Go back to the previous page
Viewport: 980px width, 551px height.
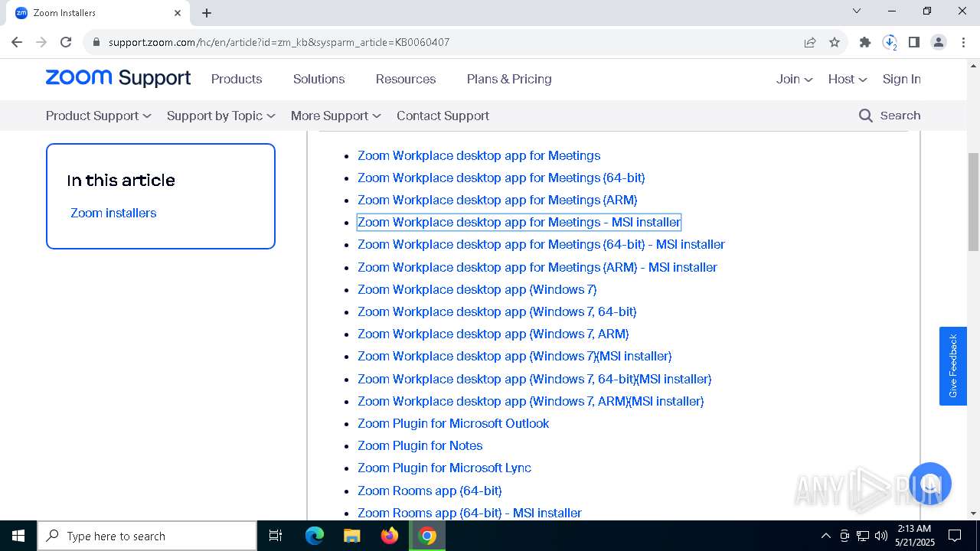(17, 42)
